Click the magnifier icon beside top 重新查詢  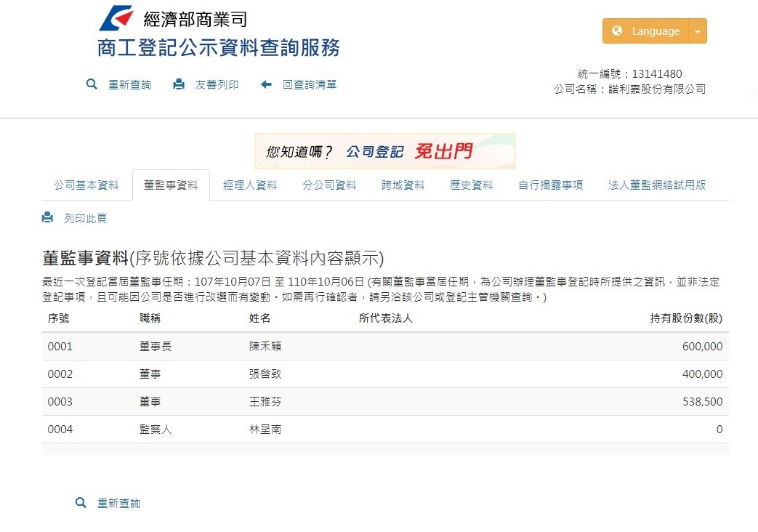tap(92, 84)
